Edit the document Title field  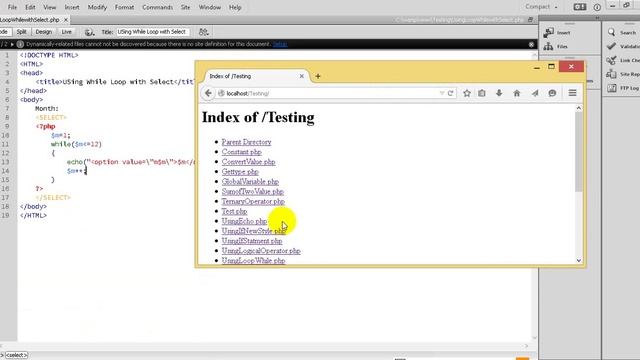click(x=153, y=32)
